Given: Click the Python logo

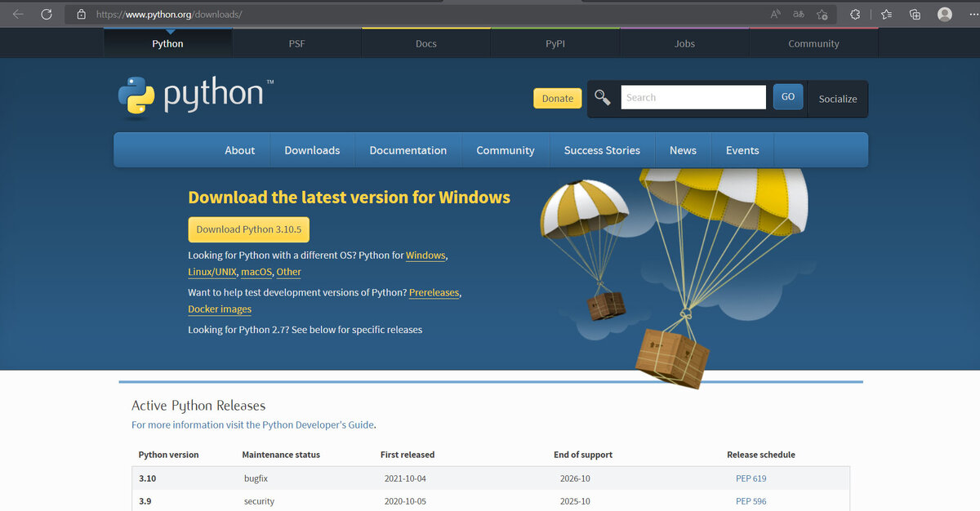Looking at the screenshot, I should pos(195,96).
